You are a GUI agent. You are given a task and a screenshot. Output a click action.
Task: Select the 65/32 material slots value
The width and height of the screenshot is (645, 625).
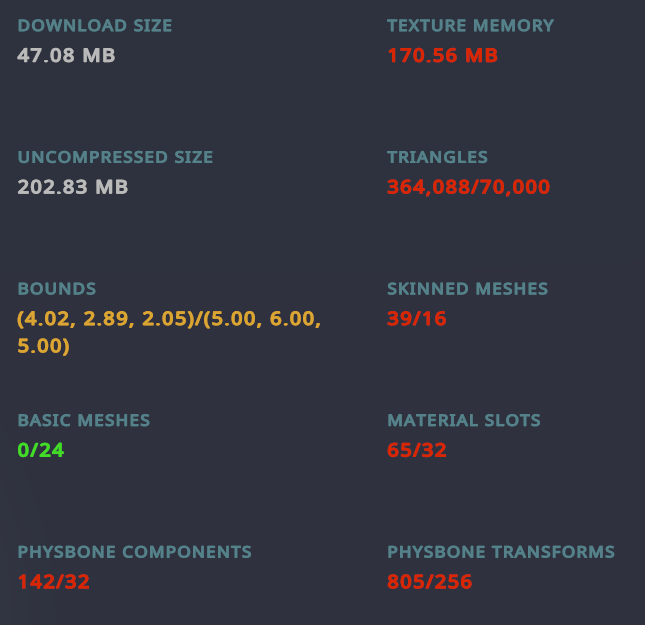click(x=417, y=450)
